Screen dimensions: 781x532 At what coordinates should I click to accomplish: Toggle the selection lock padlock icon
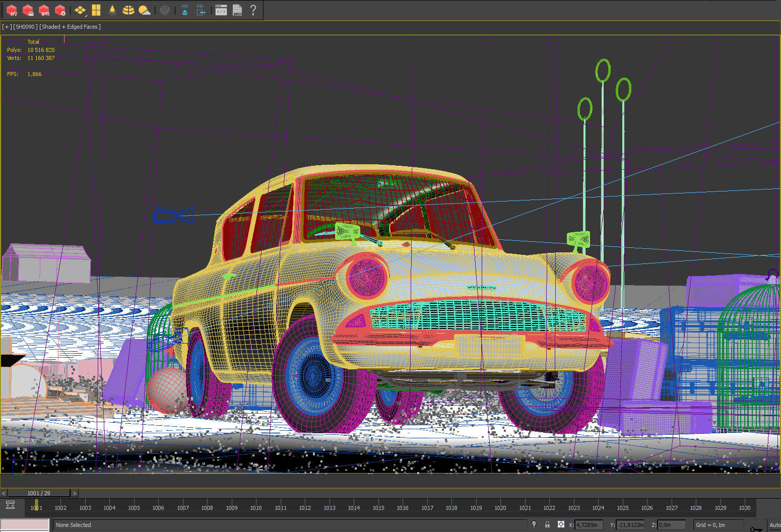(547, 524)
